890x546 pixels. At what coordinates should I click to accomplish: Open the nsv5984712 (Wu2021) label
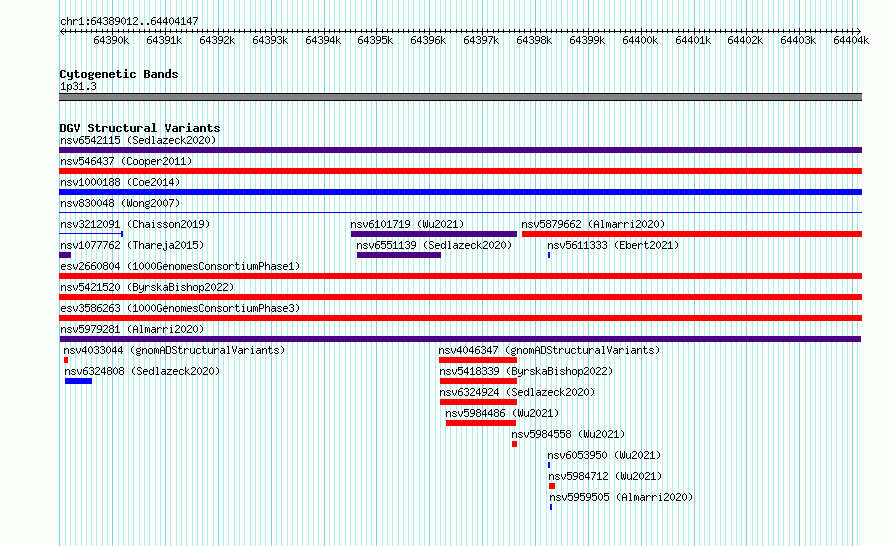pos(605,476)
